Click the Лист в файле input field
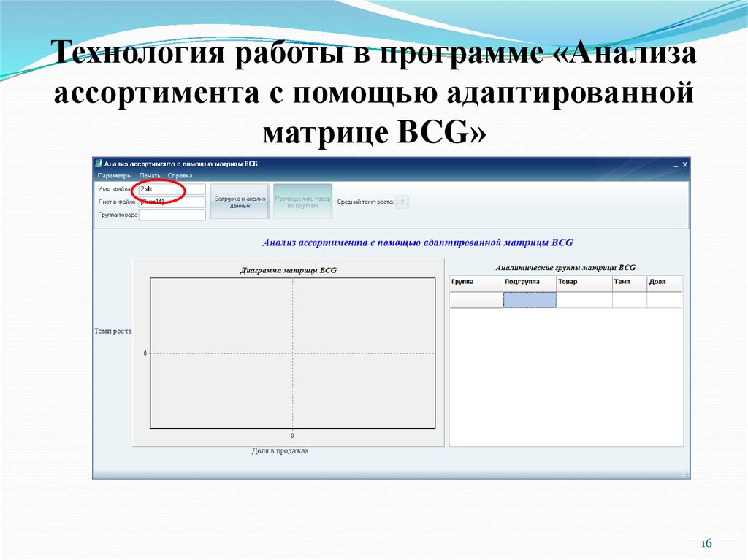Viewport: 748px width, 560px height. [172, 202]
